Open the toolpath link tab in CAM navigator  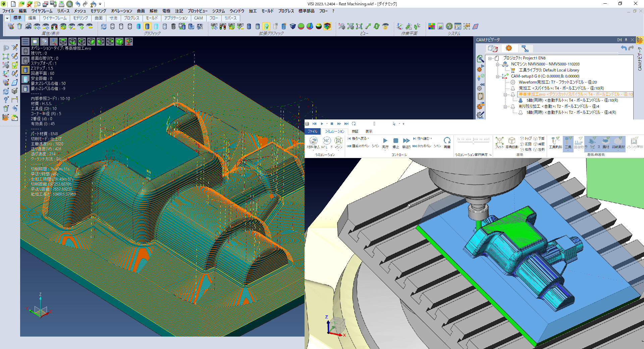[x=525, y=48]
